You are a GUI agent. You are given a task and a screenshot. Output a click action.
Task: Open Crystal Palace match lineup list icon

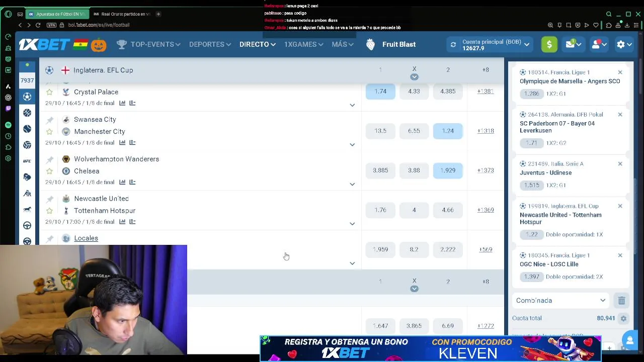(132, 103)
